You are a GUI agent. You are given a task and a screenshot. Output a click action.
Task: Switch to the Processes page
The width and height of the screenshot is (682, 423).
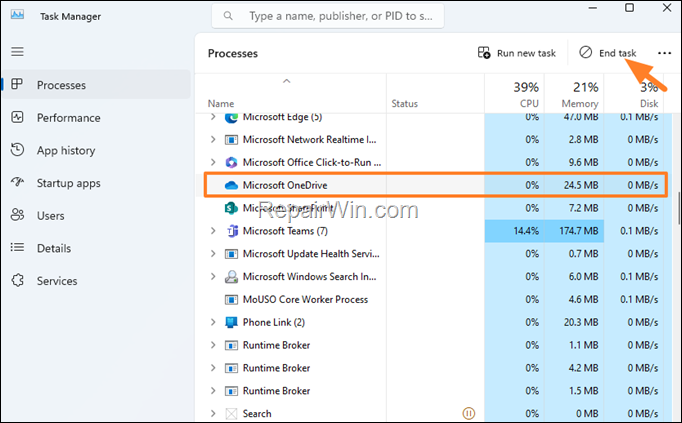pyautogui.click(x=96, y=84)
